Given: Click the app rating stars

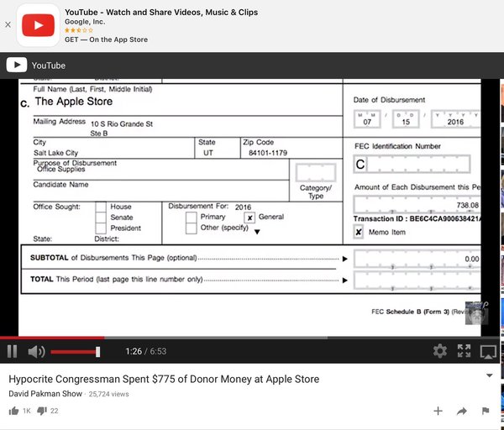Looking at the screenshot, I should point(79,30).
